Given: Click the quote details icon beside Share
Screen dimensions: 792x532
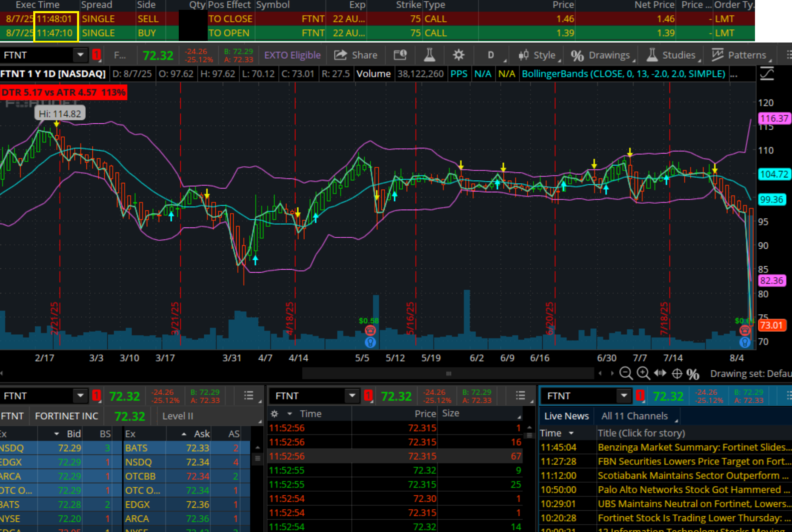Looking at the screenshot, I should coord(400,55).
